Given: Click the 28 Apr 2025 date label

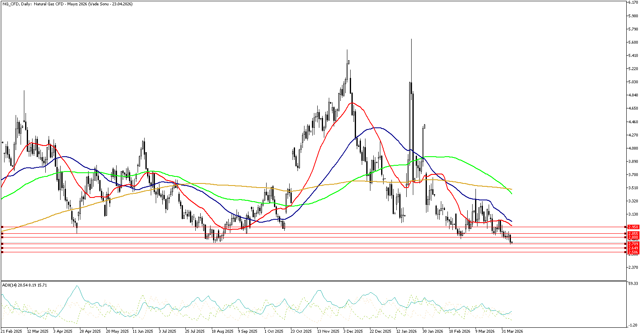Looking at the screenshot, I should (x=90, y=331).
